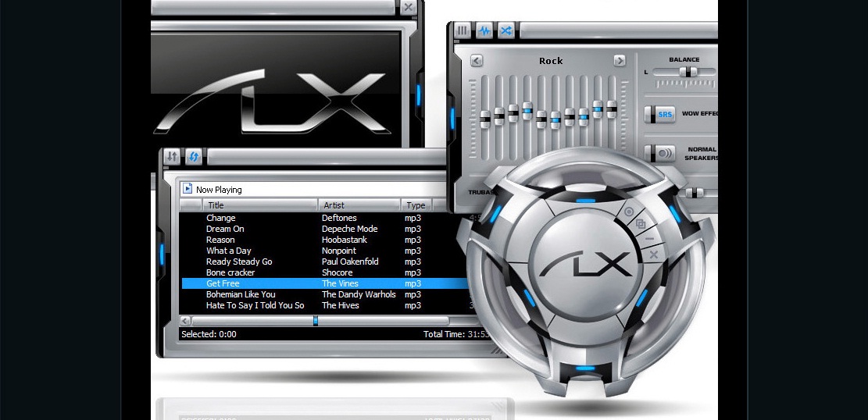Click the TruBass slider thumb
Image resolution: width=868 pixels, height=420 pixels.
point(695,193)
